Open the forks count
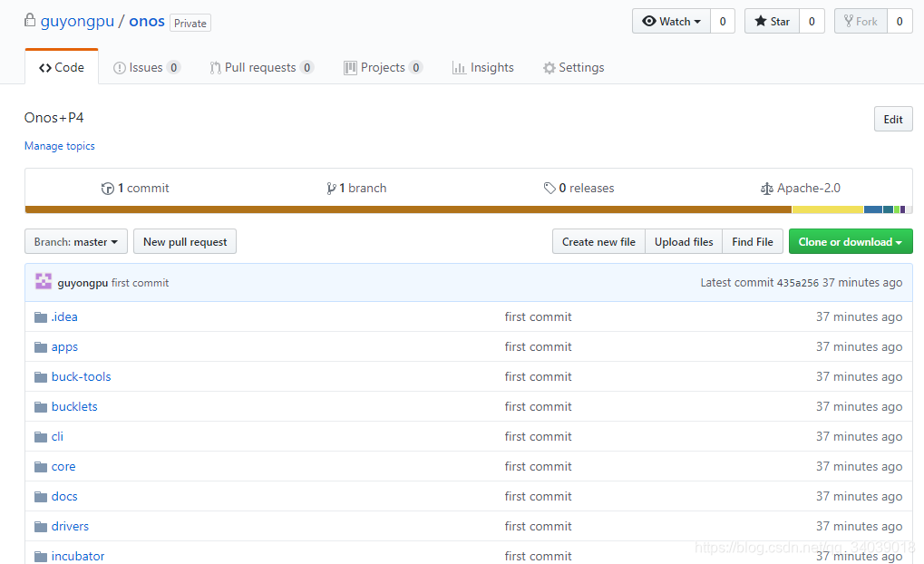This screenshot has width=924, height=564. coord(900,21)
